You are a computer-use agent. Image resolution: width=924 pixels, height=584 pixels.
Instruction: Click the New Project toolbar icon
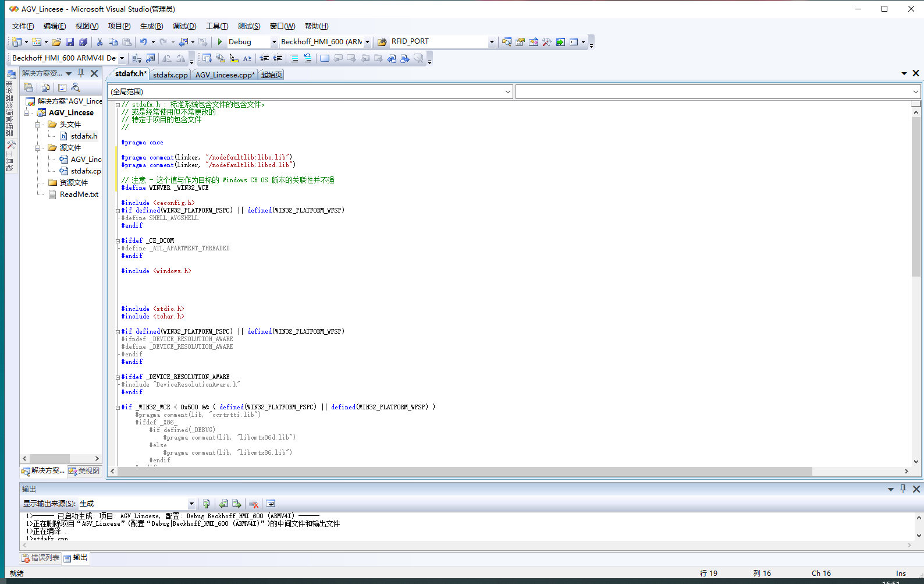click(17, 42)
